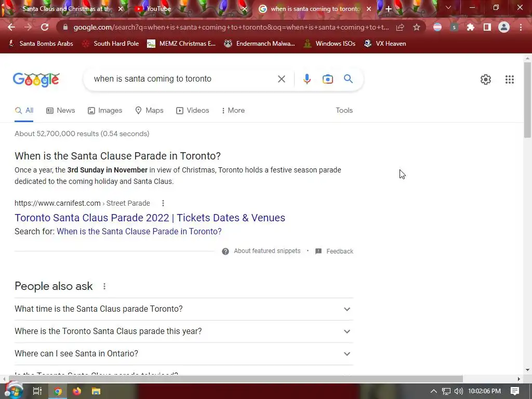
Task: Open Task View on the taskbar
Action: click(37, 391)
